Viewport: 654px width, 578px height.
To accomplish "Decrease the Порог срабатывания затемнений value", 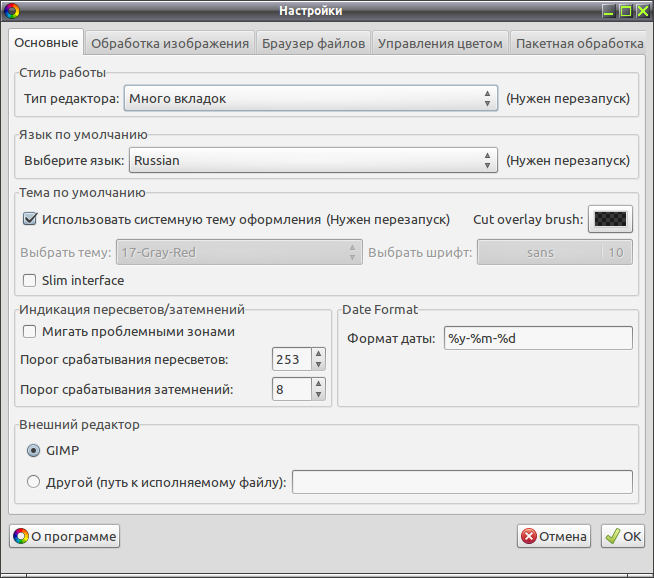I will coord(318,394).
